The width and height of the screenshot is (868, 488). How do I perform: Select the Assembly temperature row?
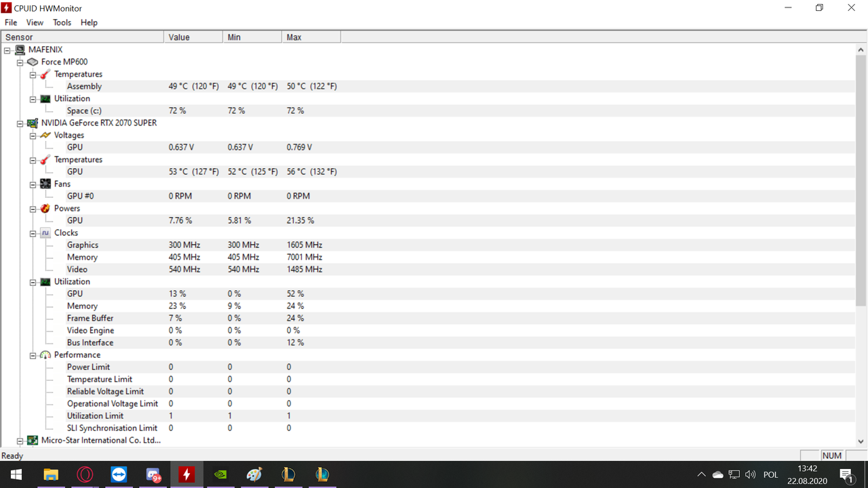click(428, 86)
